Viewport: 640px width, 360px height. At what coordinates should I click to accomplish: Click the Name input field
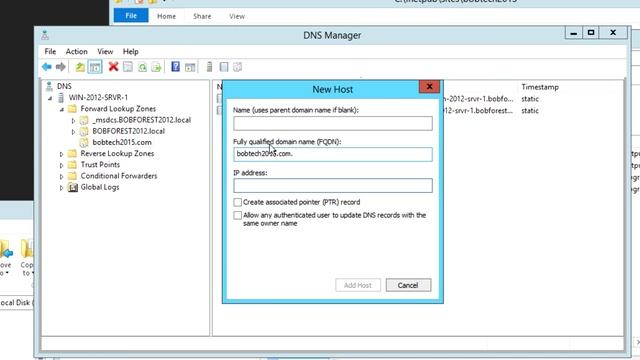333,123
